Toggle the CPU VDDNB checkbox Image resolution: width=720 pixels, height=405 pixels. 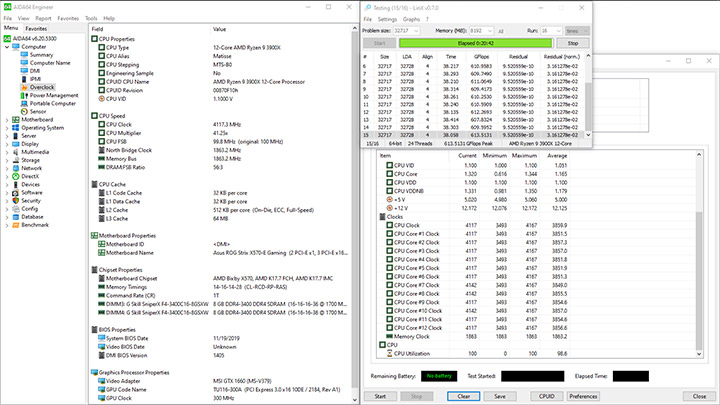pos(389,191)
